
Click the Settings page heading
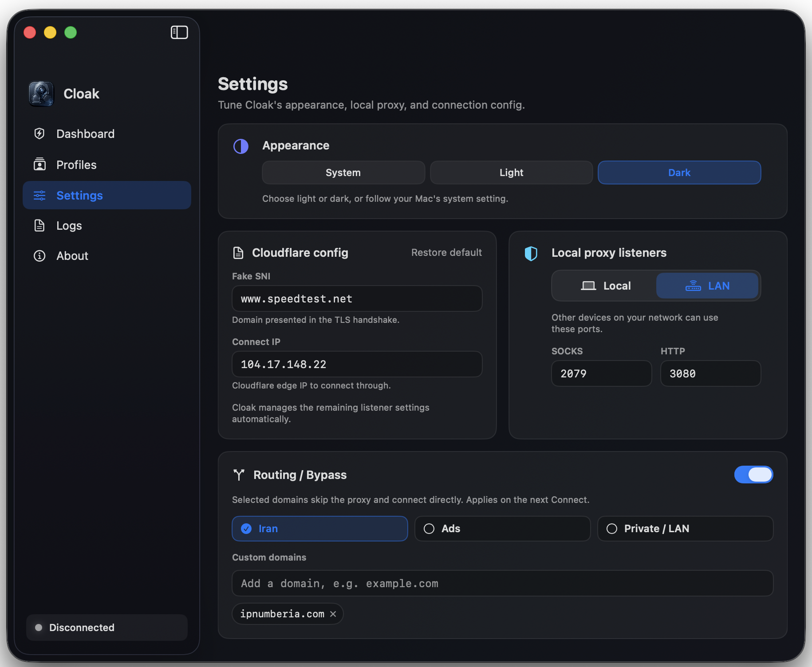coord(253,84)
